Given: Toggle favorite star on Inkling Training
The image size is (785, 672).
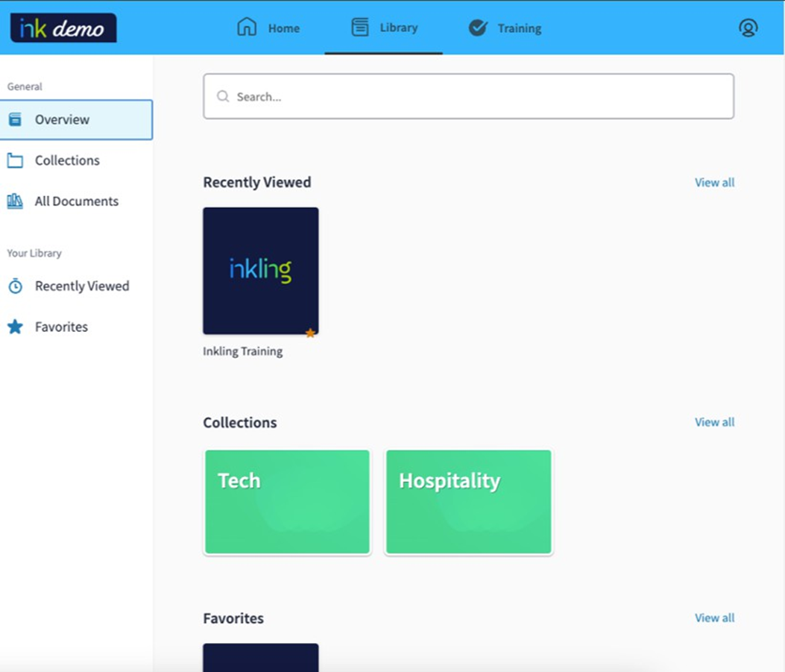Looking at the screenshot, I should pos(310,333).
